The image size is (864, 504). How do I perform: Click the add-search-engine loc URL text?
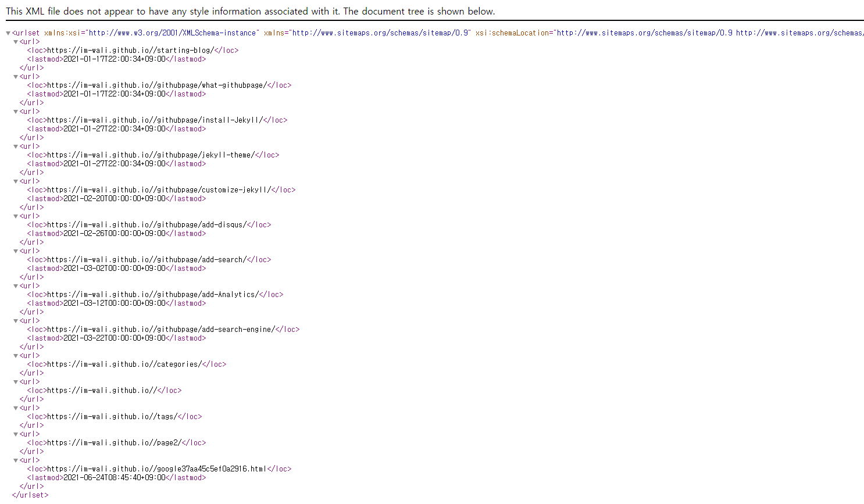tap(161, 330)
